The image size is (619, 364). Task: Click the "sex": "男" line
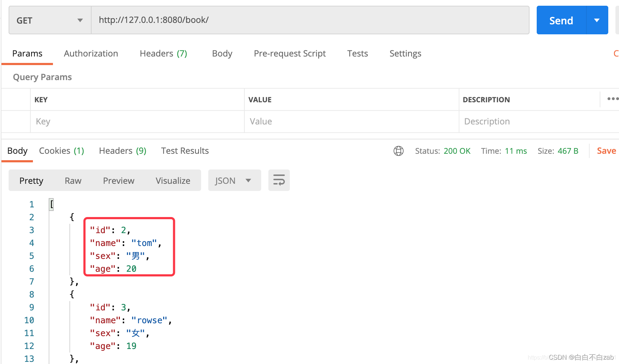pyautogui.click(x=120, y=256)
